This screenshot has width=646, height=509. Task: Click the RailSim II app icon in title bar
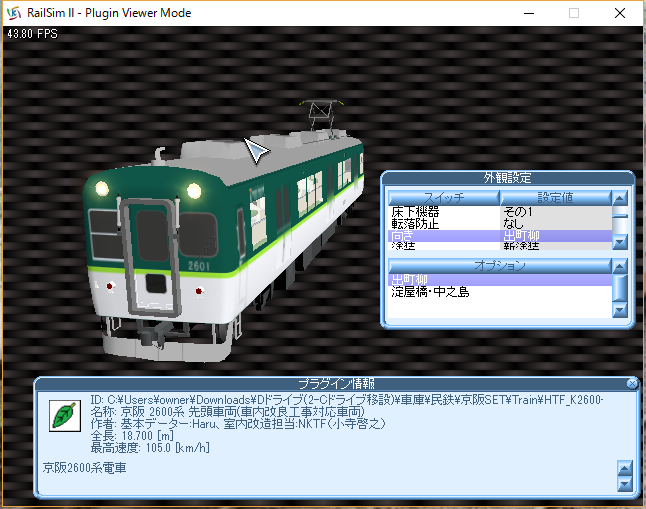pyautogui.click(x=13, y=13)
